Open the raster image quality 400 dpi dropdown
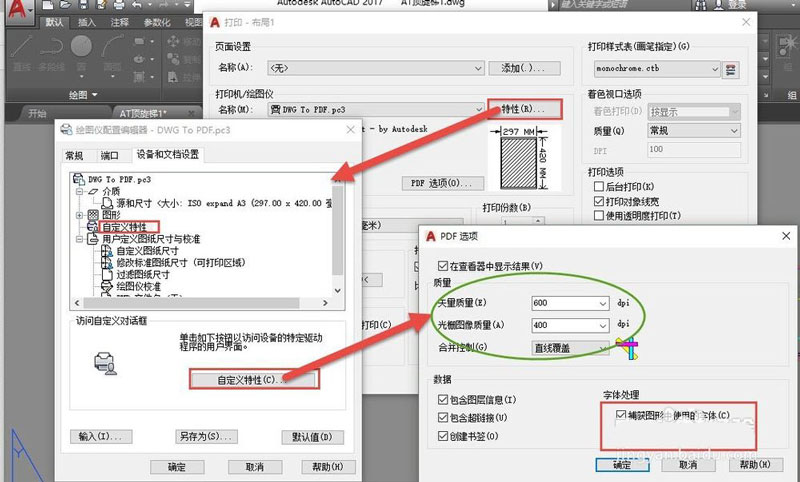This screenshot has width=800, height=482. pyautogui.click(x=570, y=325)
